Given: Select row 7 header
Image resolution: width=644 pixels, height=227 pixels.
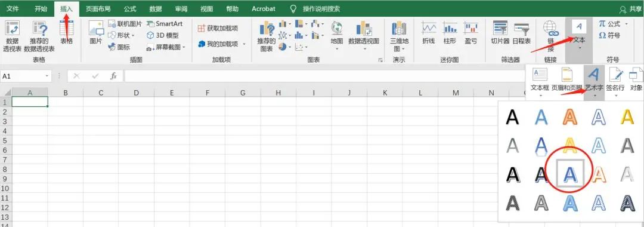Looking at the screenshot, I should pyautogui.click(x=6, y=159).
